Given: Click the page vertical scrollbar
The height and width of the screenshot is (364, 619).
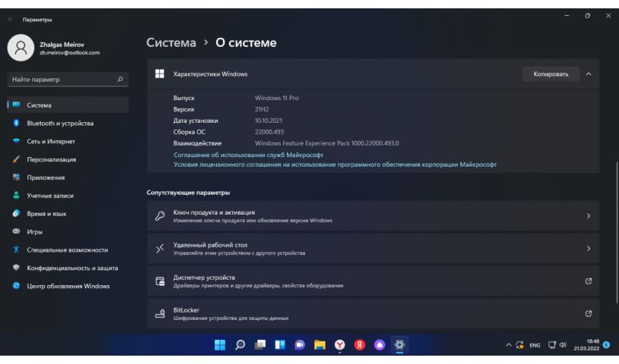Looking at the screenshot, I should (616, 233).
